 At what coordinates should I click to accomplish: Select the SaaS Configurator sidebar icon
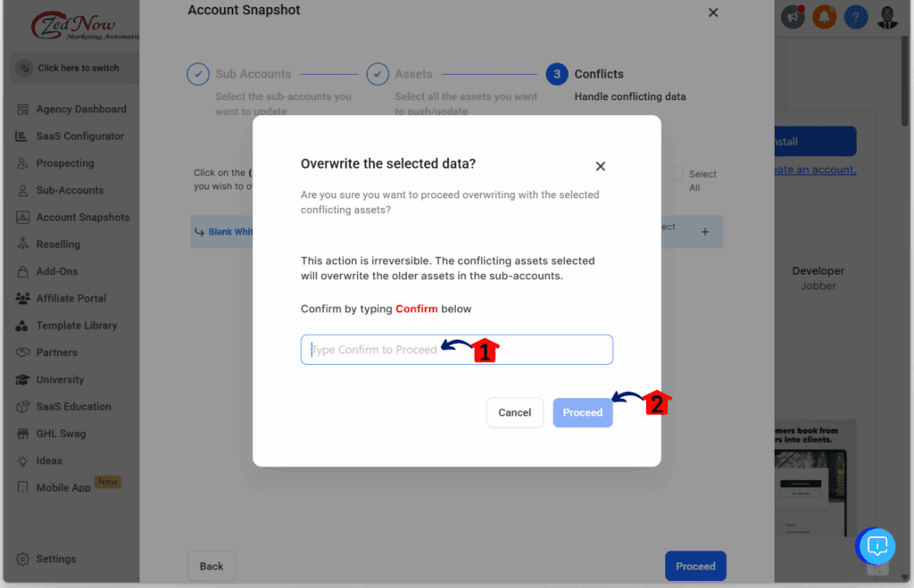(80, 136)
